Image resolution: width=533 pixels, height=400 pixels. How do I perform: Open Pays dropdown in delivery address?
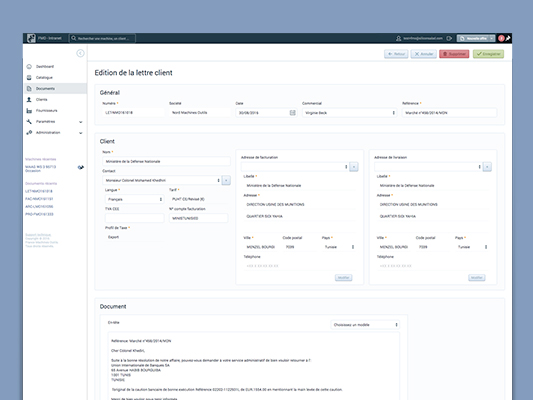point(472,247)
